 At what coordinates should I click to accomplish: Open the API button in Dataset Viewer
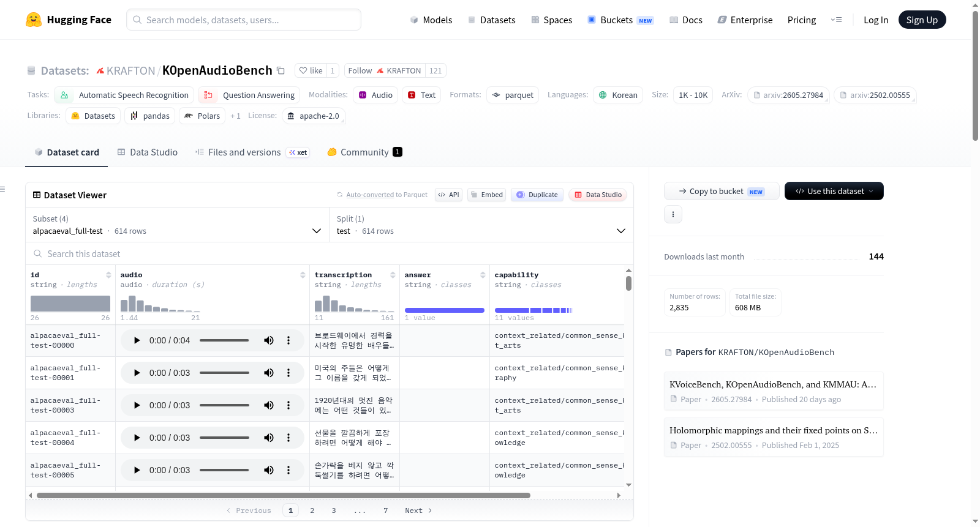pos(448,195)
